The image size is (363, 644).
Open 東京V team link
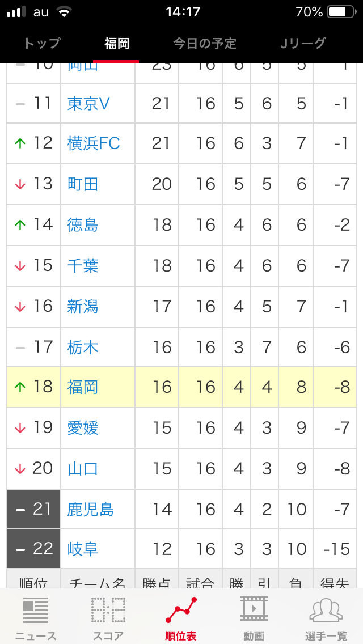88,103
